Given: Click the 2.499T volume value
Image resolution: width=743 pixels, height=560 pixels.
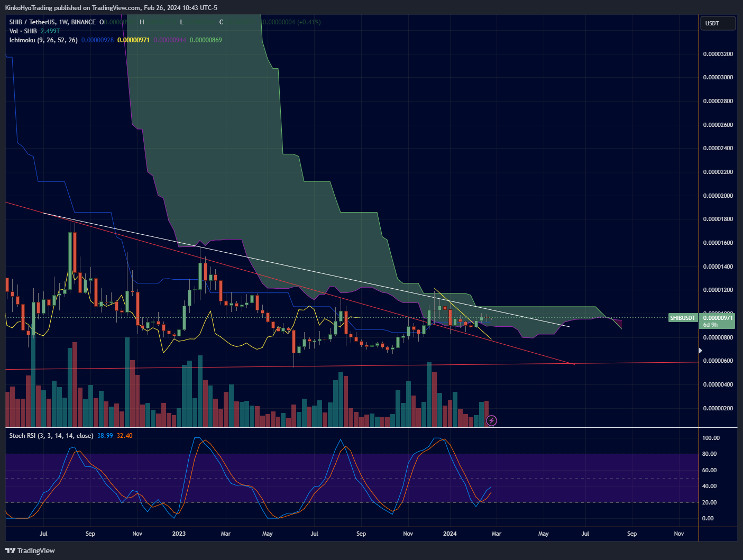Looking at the screenshot, I should click(x=50, y=31).
